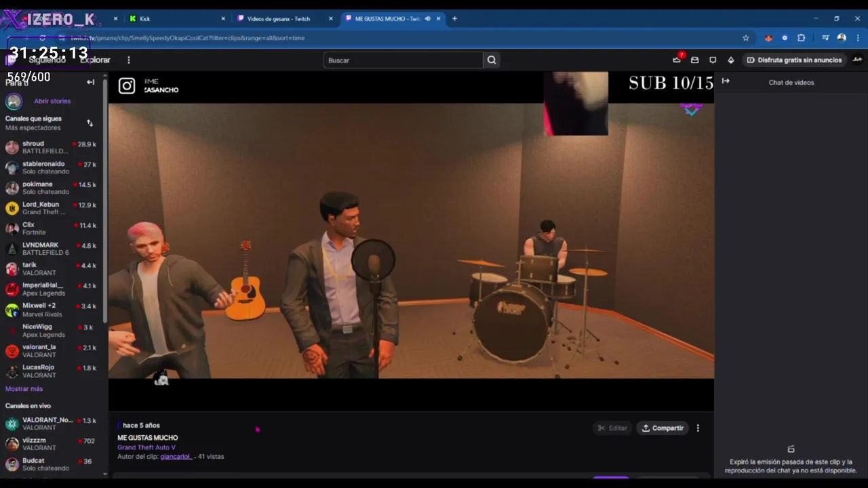Open the three-dot menu next to Explorar
The height and width of the screenshot is (488, 868).
tap(129, 60)
